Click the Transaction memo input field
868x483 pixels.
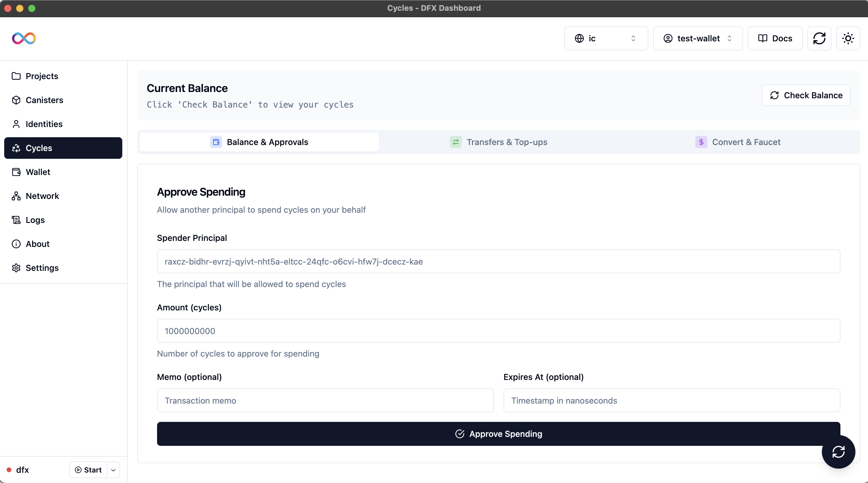(x=325, y=400)
